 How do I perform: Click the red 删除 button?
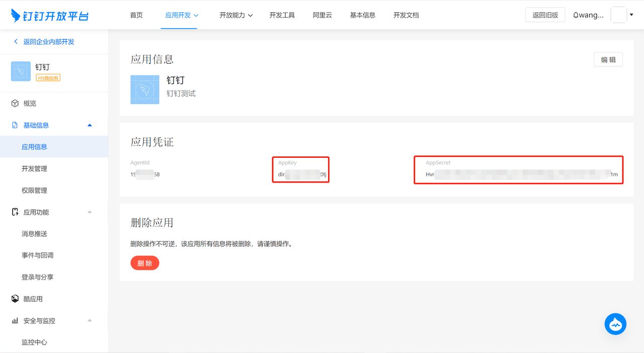tap(145, 263)
